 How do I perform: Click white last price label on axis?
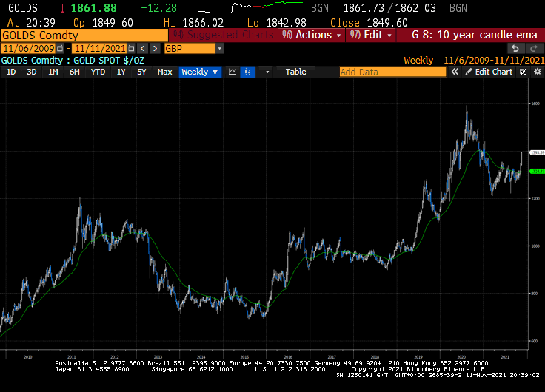pos(537,152)
